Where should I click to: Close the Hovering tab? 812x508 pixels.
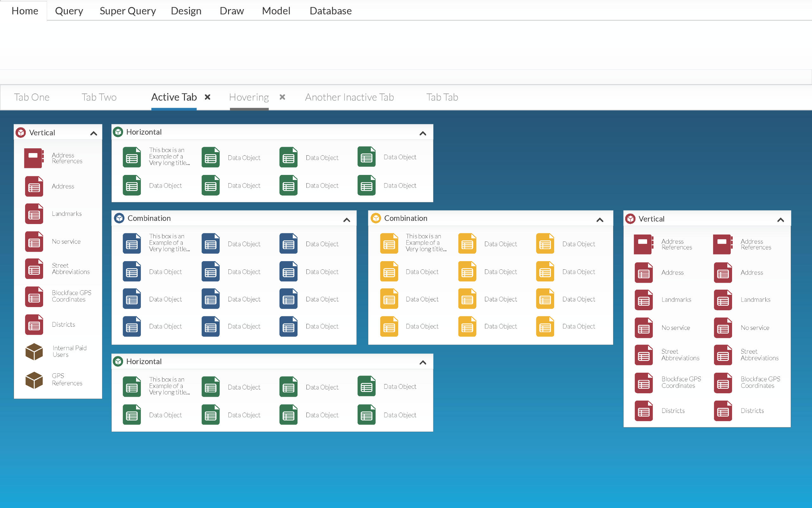coord(282,97)
